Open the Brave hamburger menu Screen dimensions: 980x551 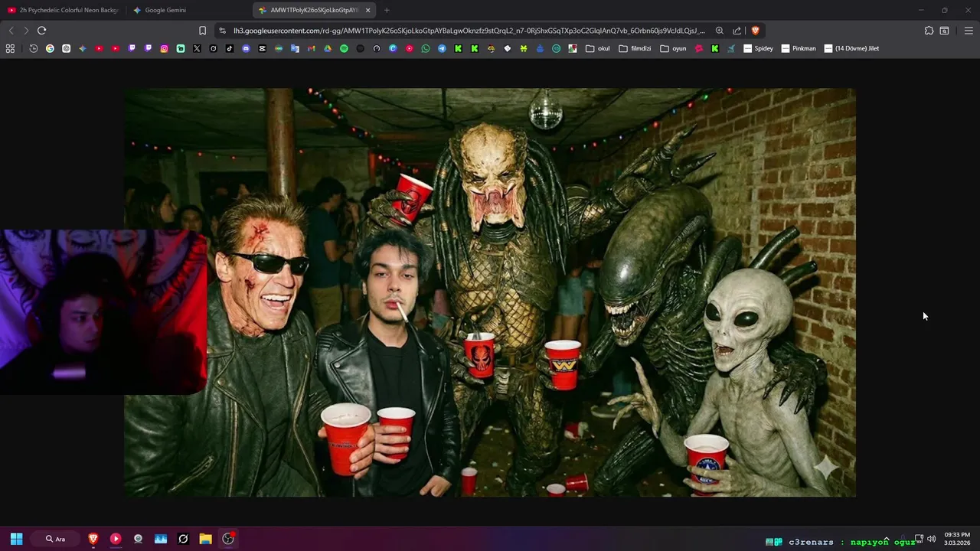(969, 31)
